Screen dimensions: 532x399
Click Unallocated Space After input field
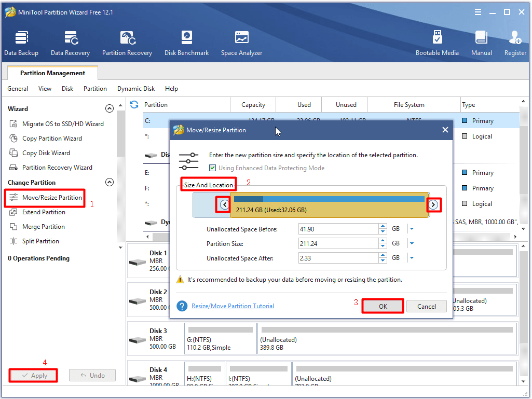(x=338, y=258)
